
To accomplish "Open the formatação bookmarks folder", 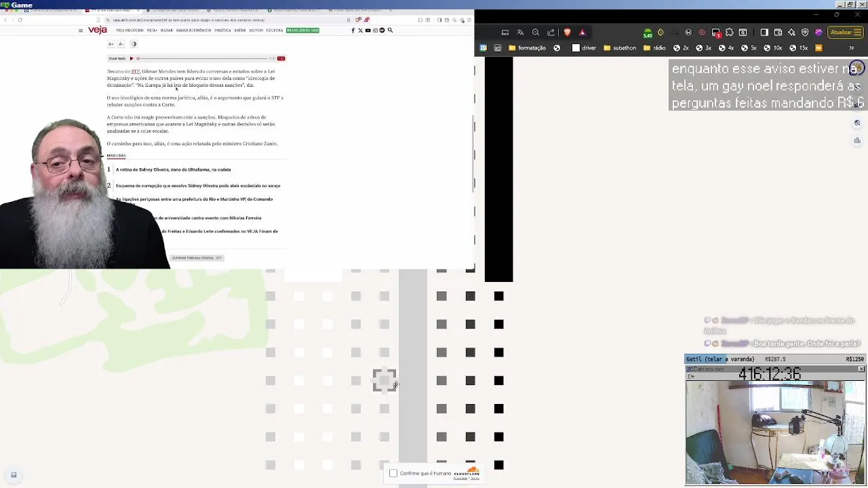I will (x=527, y=48).
